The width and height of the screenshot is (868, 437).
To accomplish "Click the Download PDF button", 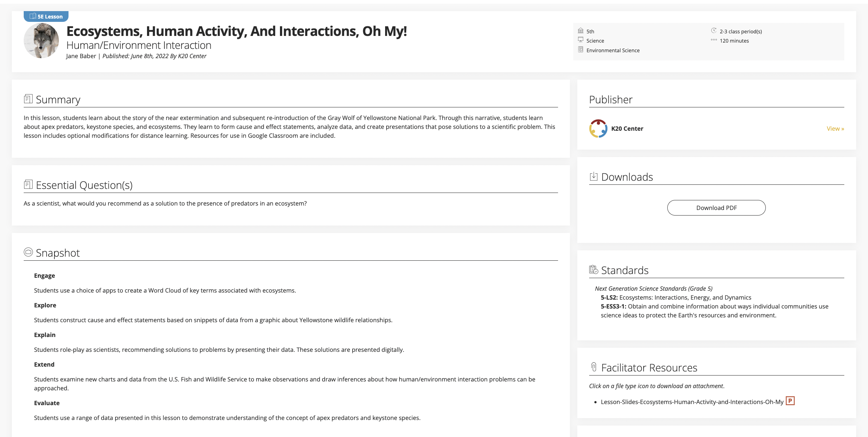I will click(x=716, y=208).
